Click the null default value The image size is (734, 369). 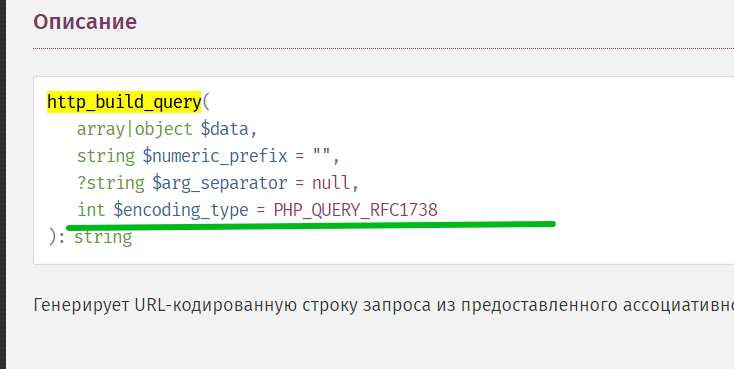tap(330, 183)
